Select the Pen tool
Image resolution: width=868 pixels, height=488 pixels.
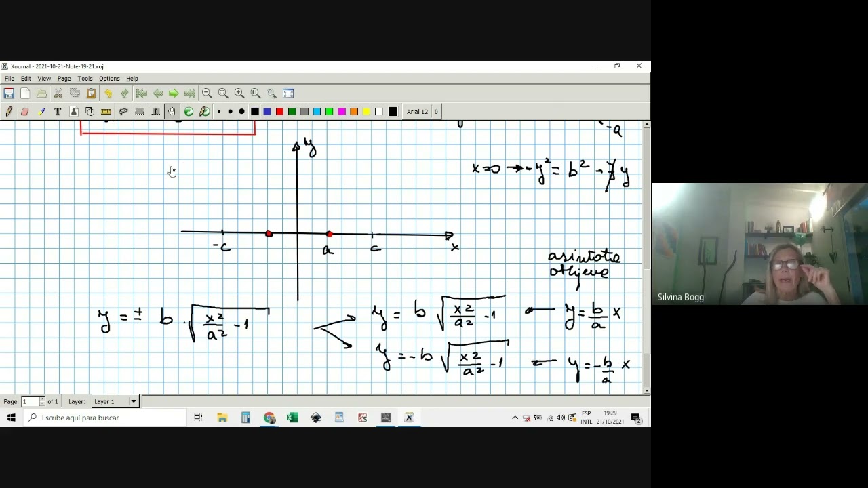coord(9,112)
